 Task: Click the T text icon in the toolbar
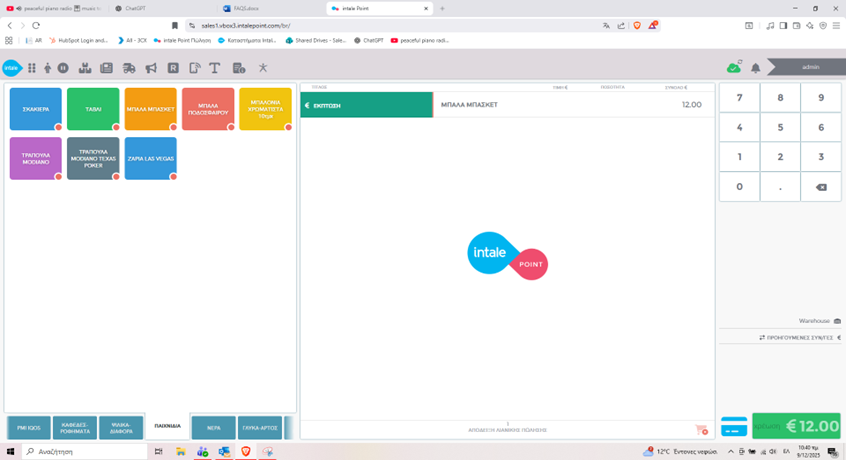[215, 68]
